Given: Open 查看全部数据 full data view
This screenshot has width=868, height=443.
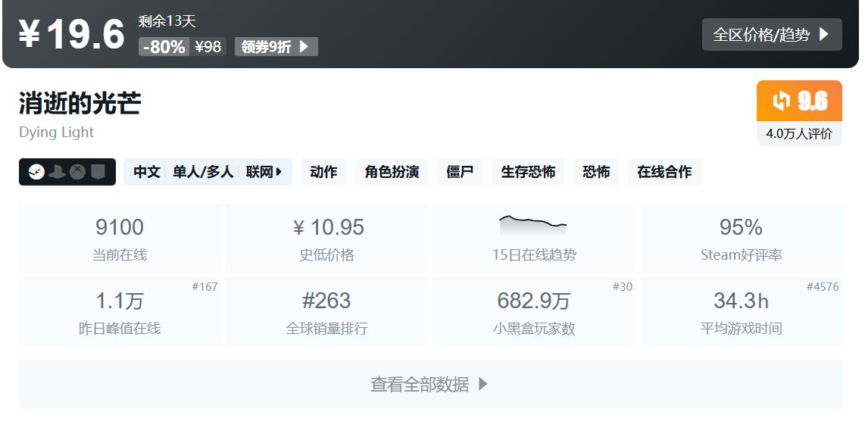Looking at the screenshot, I should coord(430,384).
